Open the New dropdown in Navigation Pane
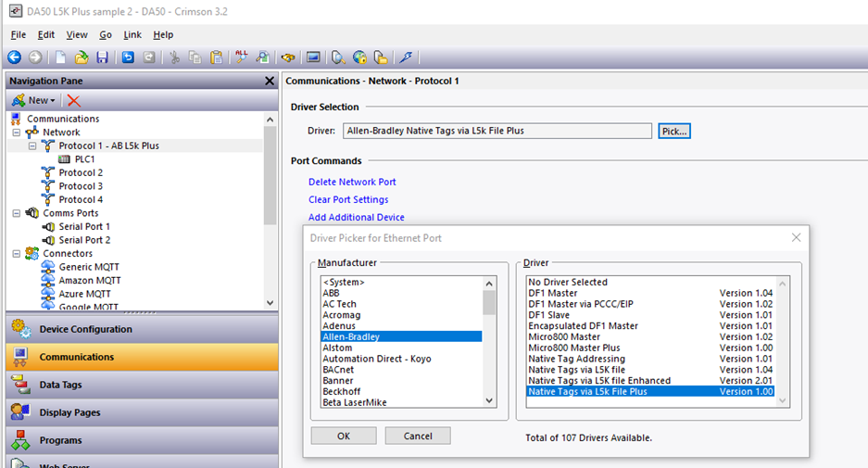 point(33,100)
